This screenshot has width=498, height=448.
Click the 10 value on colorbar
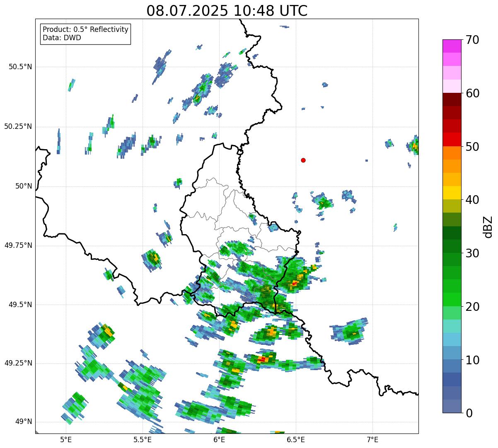(x=472, y=360)
